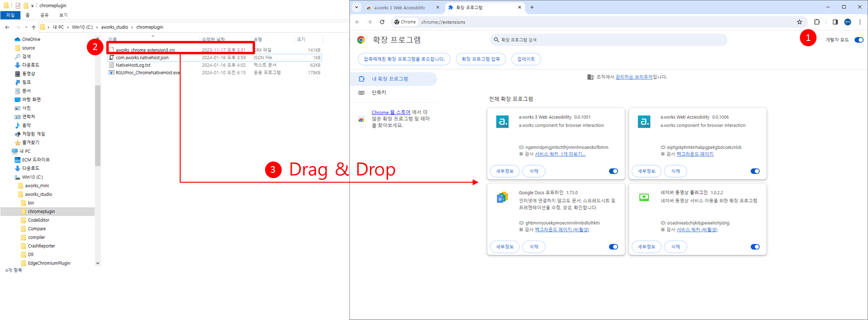Turn off Google Docs 오프라인 extension
868x320 pixels.
613,247
